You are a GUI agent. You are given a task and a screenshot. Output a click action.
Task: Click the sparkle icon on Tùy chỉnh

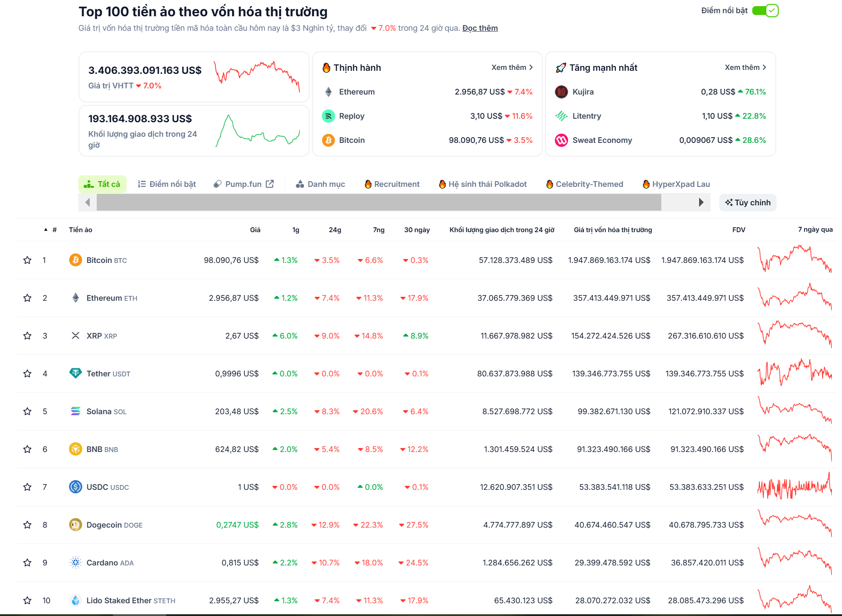click(729, 203)
